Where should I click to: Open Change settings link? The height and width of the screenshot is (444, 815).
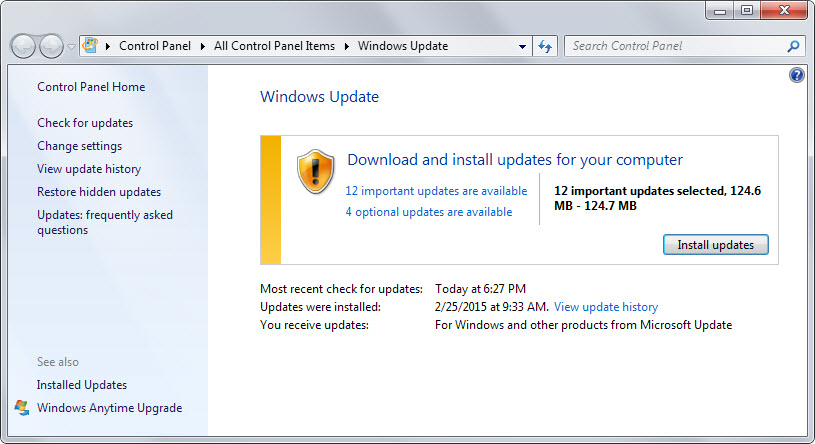point(80,146)
